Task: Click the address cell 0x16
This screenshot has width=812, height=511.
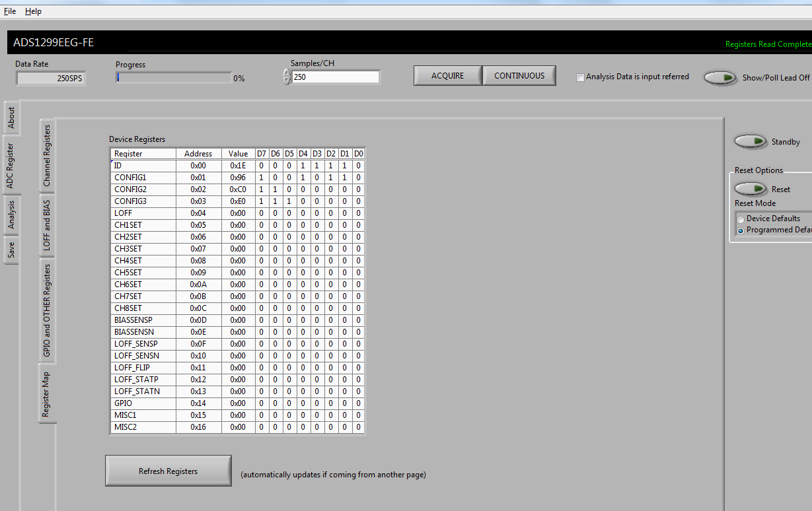Action: click(198, 427)
